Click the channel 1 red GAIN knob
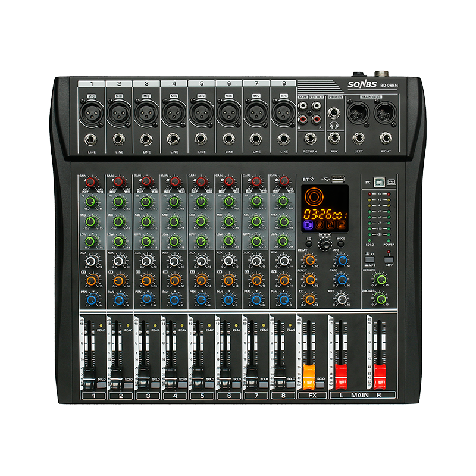This screenshot has height=476, width=476. click(90, 183)
